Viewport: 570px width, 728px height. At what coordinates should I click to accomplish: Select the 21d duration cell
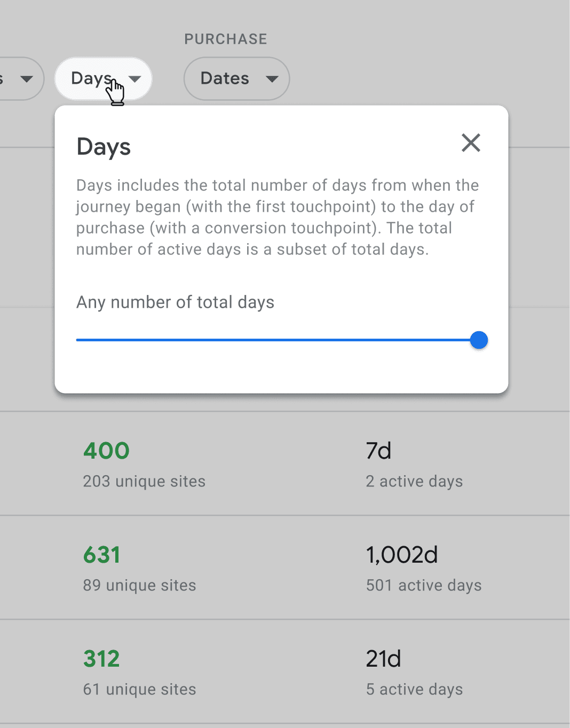(x=383, y=659)
